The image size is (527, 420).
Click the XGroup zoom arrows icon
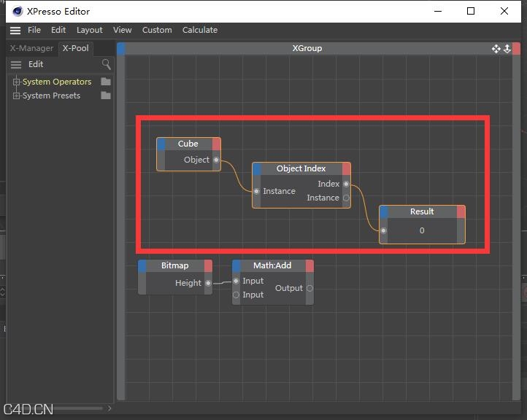[x=507, y=49]
